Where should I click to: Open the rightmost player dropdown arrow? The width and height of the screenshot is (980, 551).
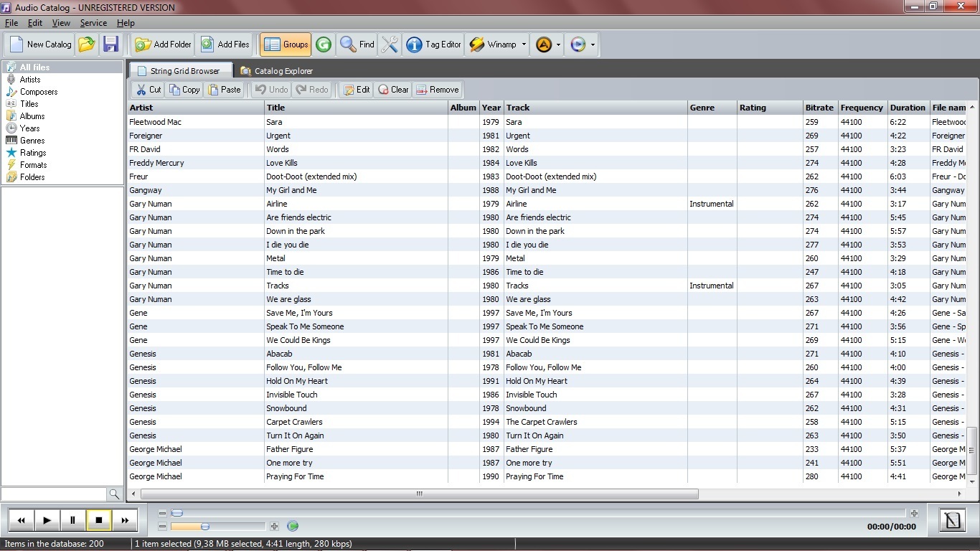pos(592,44)
